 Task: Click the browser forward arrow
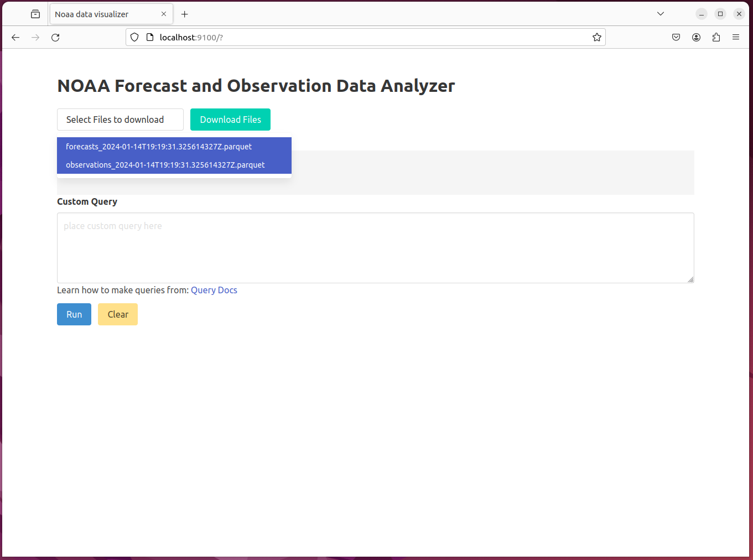pos(35,37)
